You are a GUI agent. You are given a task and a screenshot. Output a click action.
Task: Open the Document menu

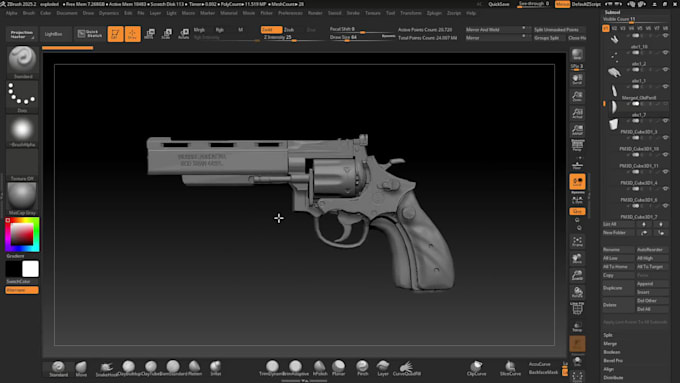click(67, 13)
